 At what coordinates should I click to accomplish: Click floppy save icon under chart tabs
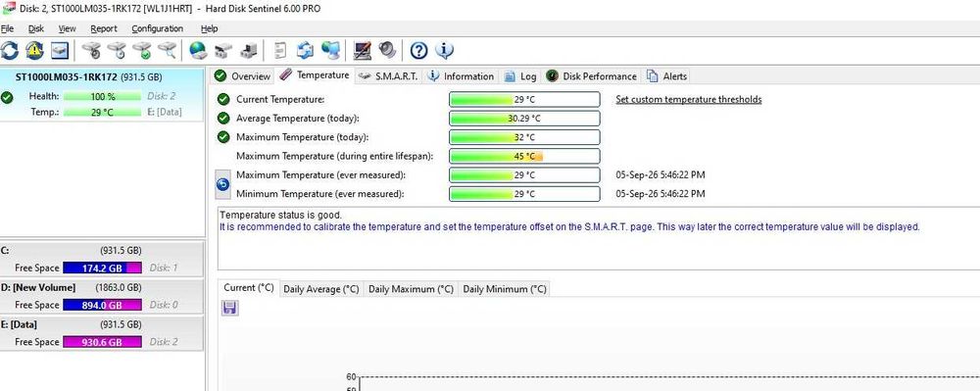click(230, 308)
